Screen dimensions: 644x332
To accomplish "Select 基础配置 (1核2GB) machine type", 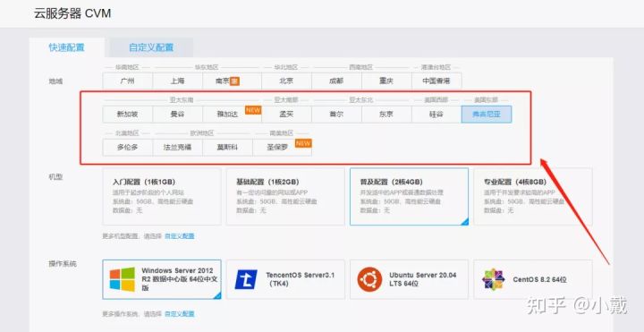I will point(285,196).
